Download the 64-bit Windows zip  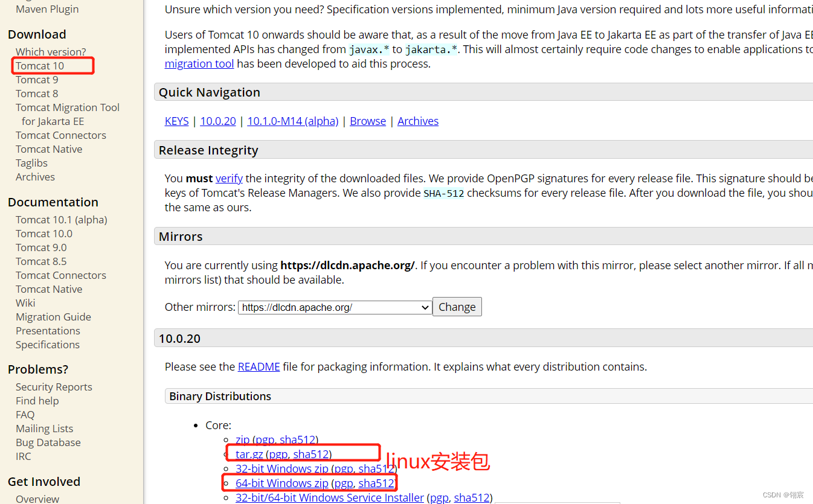tap(282, 483)
